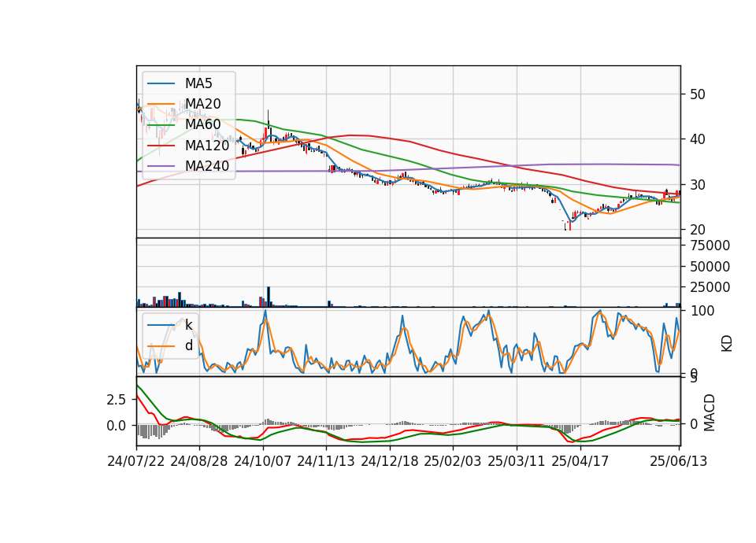Viewport: 756px width, 543px height.
Task: Select the 24/10/07 date tick label
Action: 263,461
